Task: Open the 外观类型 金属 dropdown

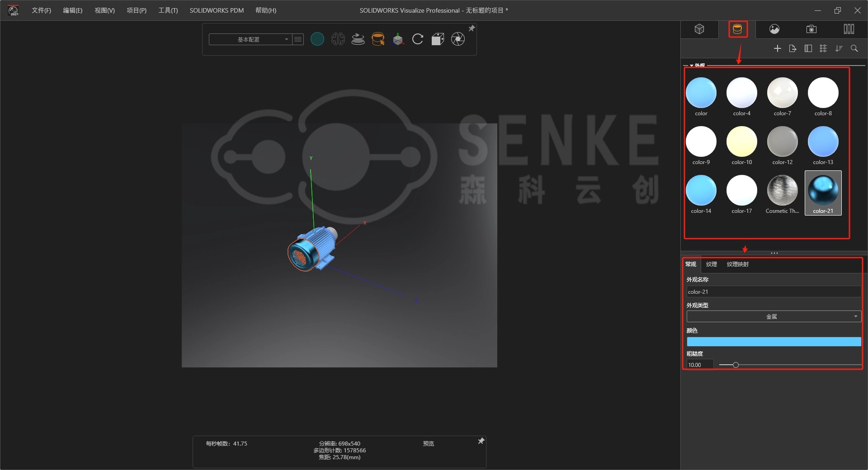Action: coord(774,316)
